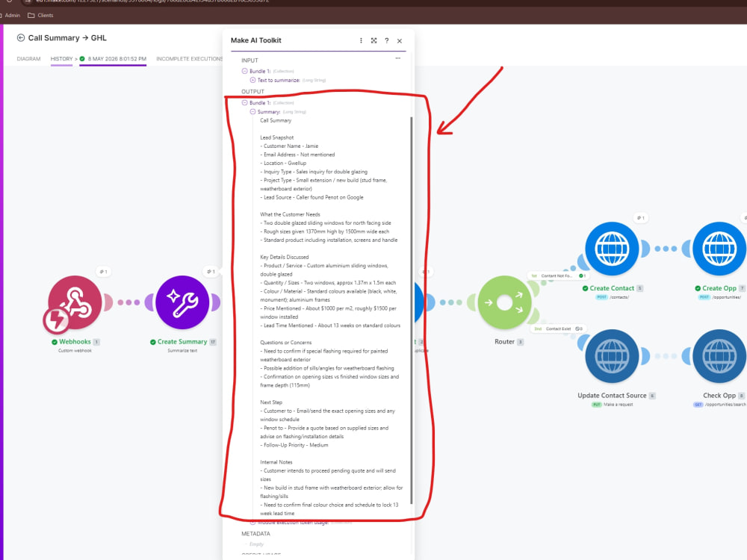Switch to the DIAGRAM tab
The image size is (747, 560).
(28, 59)
